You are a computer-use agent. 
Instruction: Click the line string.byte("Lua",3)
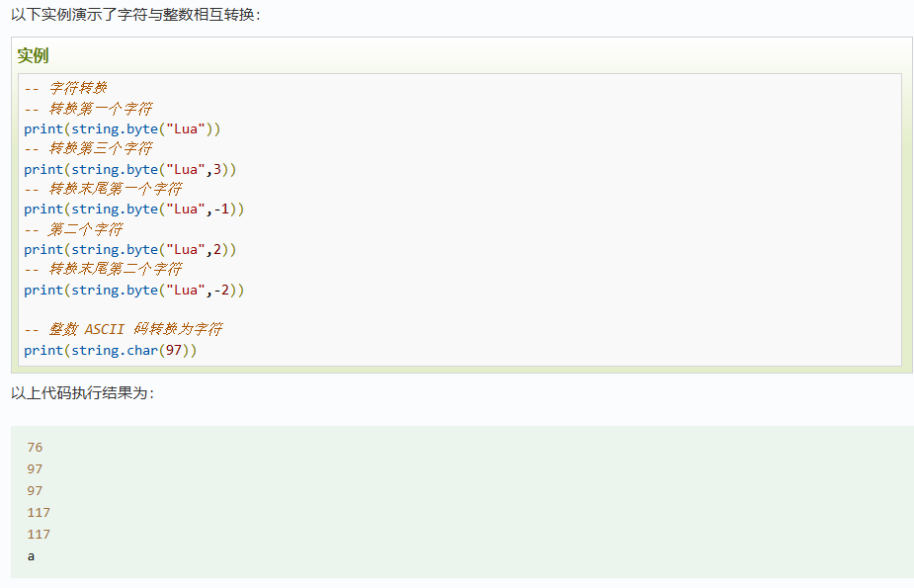click(x=130, y=169)
